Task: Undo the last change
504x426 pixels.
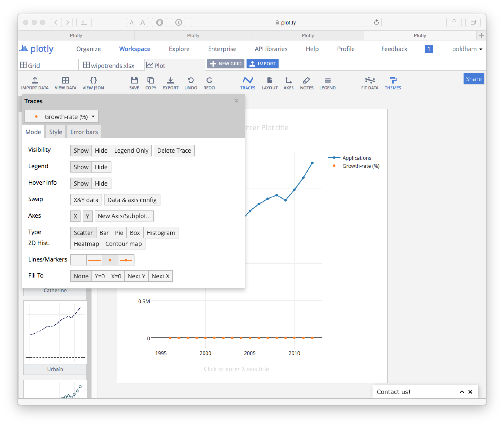Action: (x=191, y=83)
